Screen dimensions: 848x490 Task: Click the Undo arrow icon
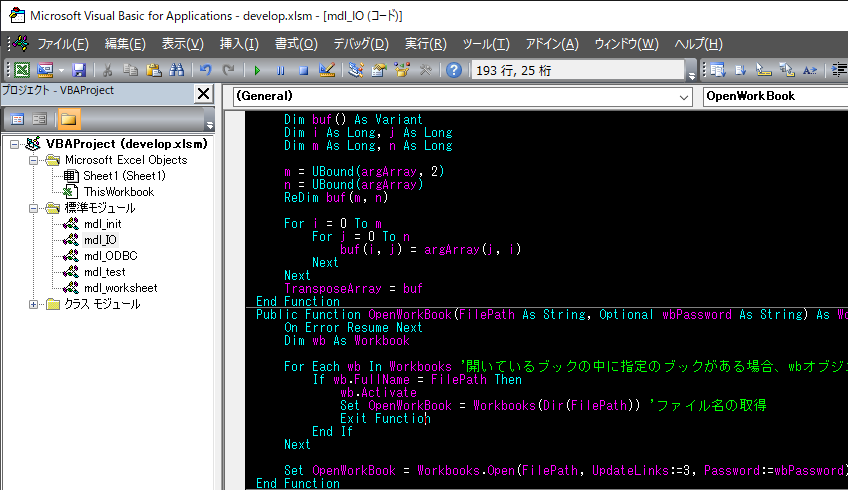click(205, 70)
